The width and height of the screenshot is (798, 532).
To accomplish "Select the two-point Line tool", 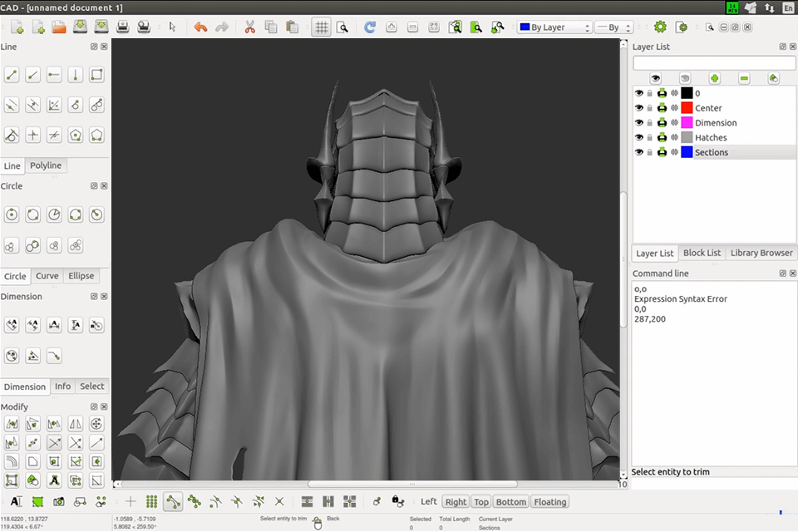I will pos(11,75).
